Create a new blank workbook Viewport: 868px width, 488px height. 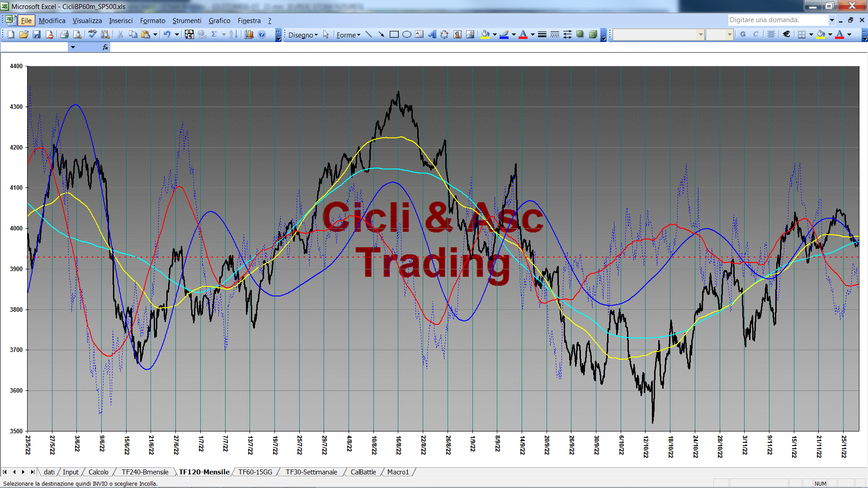(11, 34)
